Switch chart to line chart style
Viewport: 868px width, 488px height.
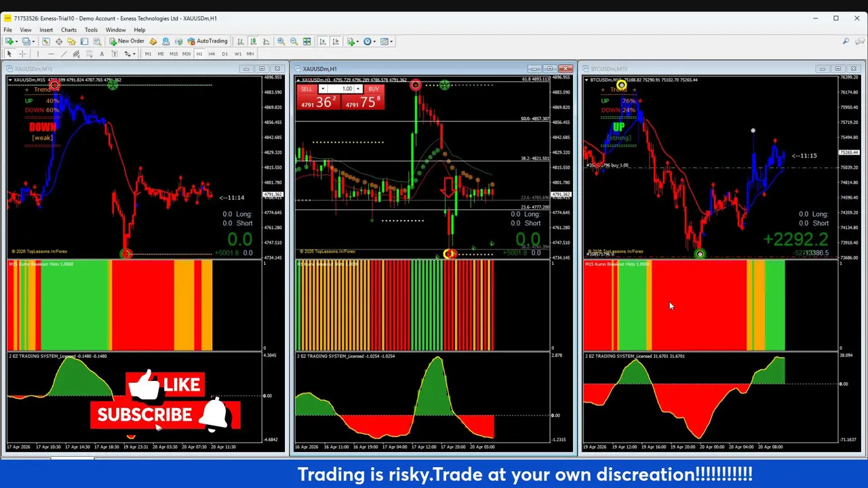(x=267, y=41)
